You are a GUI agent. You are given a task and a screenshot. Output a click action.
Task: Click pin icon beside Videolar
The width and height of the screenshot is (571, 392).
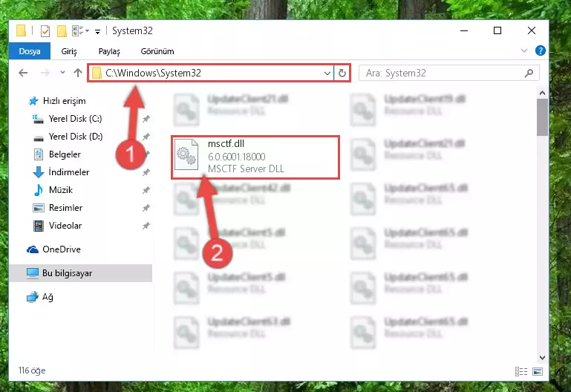(146, 226)
